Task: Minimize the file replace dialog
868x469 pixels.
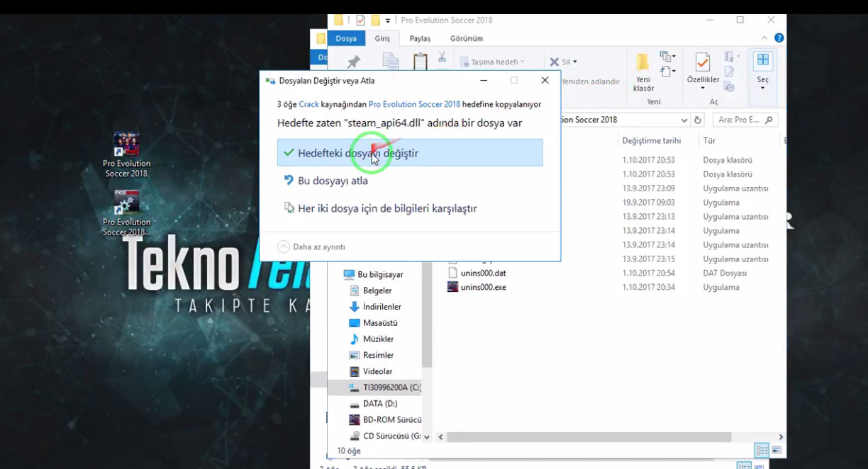Action: pyautogui.click(x=484, y=81)
